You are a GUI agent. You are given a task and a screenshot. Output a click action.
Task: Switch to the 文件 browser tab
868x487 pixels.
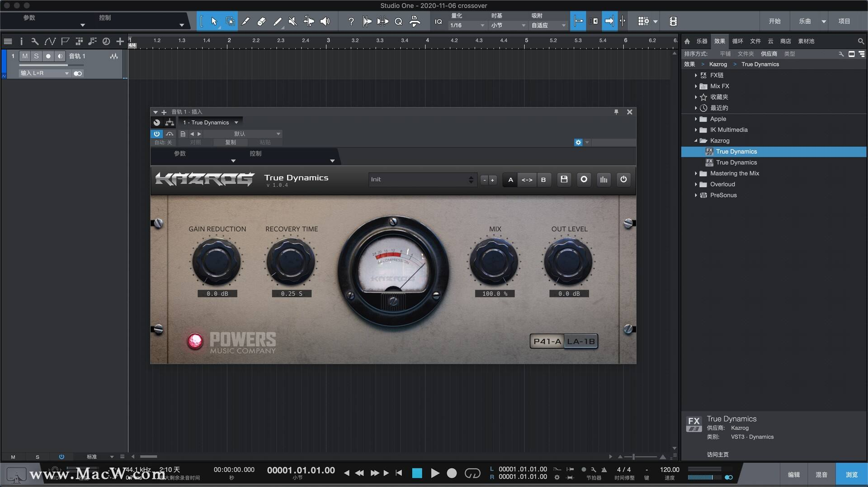click(x=755, y=41)
